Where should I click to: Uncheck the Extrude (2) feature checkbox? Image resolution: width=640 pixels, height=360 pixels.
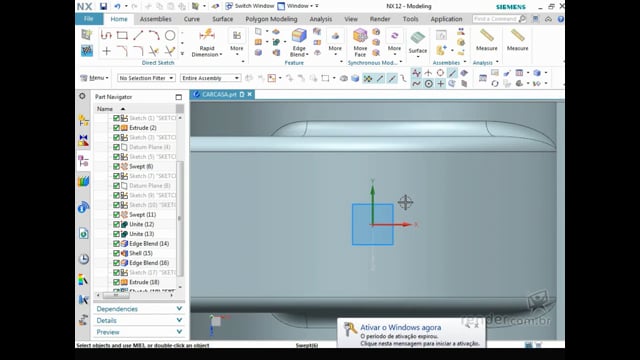point(116,128)
